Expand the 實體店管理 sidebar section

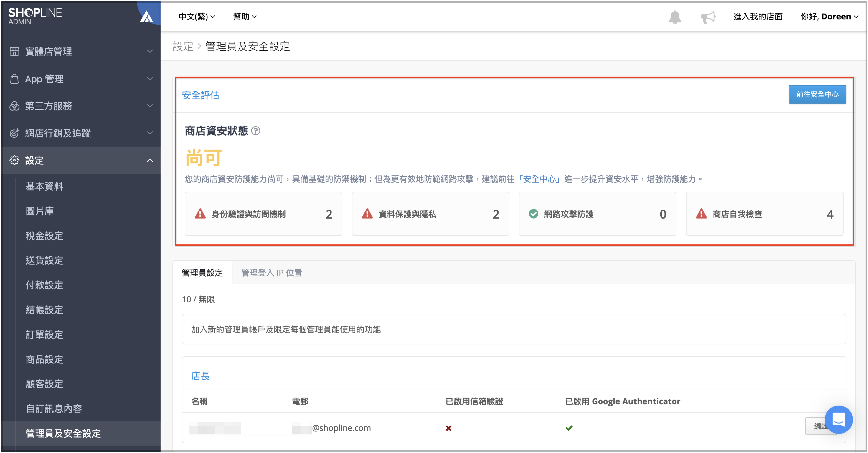81,51
